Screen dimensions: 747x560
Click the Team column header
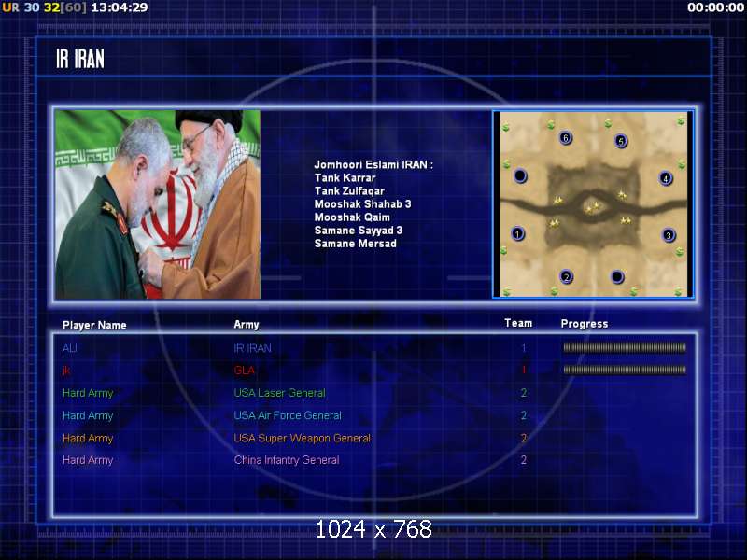[x=518, y=323]
